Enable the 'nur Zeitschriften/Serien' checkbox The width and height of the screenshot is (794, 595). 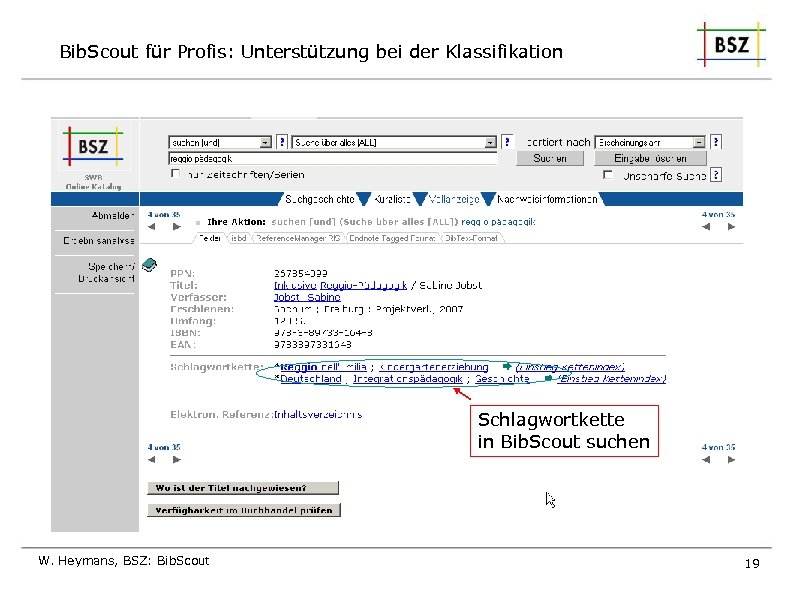pyautogui.click(x=175, y=174)
